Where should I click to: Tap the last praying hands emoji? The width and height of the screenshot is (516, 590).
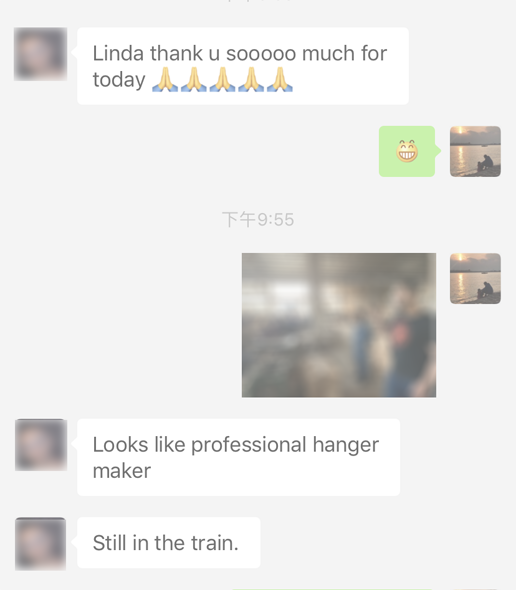click(280, 79)
